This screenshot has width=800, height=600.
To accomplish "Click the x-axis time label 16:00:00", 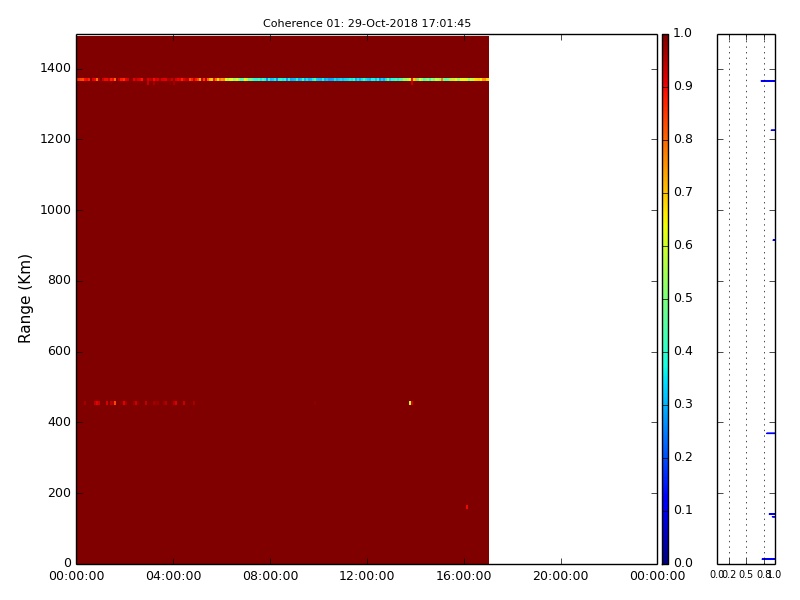I will [464, 577].
